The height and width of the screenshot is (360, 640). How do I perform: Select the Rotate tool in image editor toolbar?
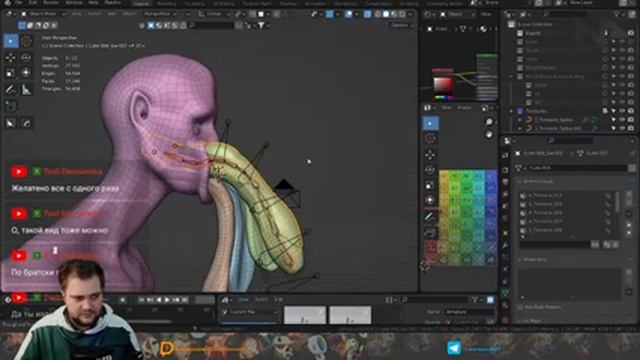tap(430, 170)
